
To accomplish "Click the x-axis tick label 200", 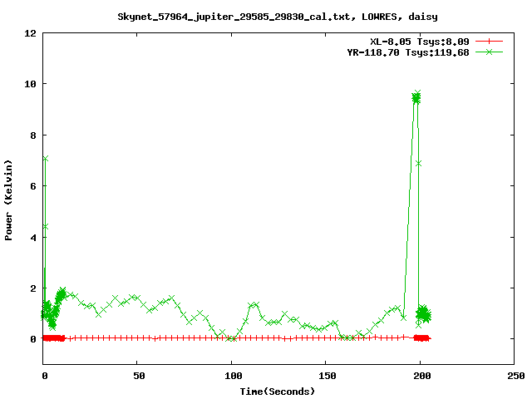I will [x=421, y=376].
